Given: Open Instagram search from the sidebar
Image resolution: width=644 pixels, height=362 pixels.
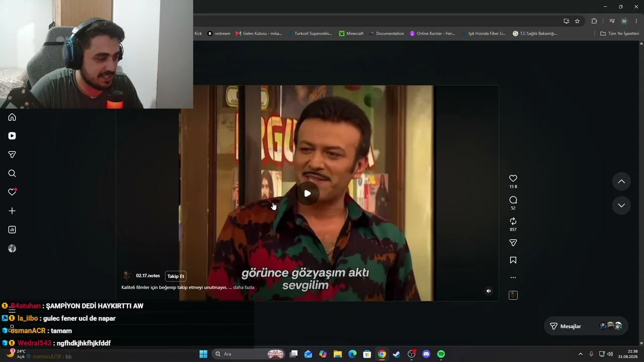Looking at the screenshot, I should [12, 173].
